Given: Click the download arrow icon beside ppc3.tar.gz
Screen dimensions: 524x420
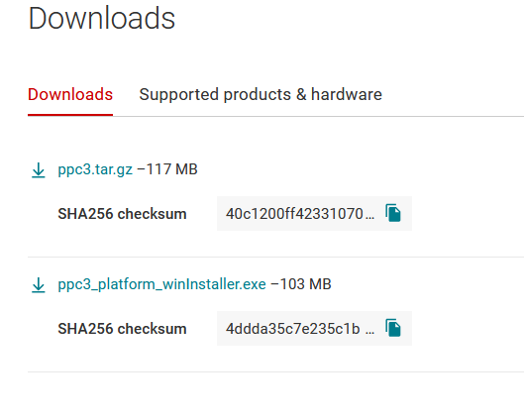Looking at the screenshot, I should pos(39,170).
